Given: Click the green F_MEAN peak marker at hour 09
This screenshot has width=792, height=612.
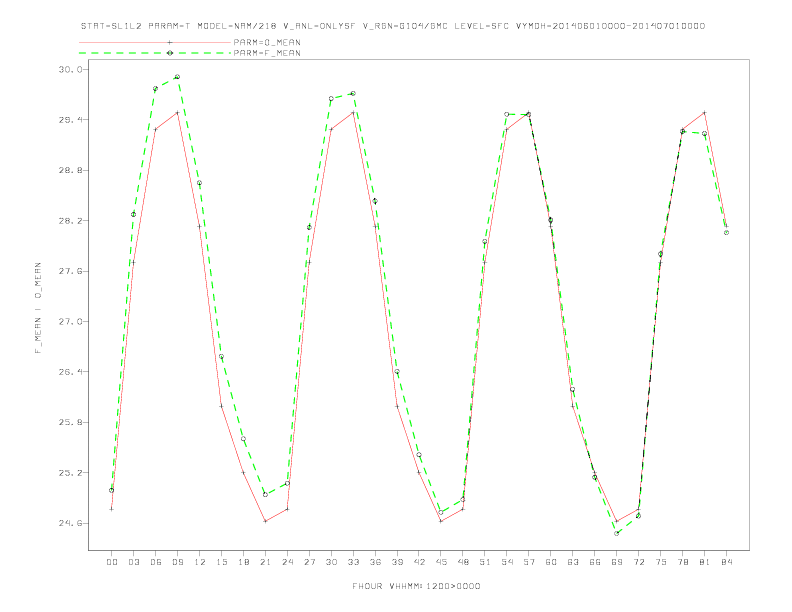Looking at the screenshot, I should [x=177, y=77].
